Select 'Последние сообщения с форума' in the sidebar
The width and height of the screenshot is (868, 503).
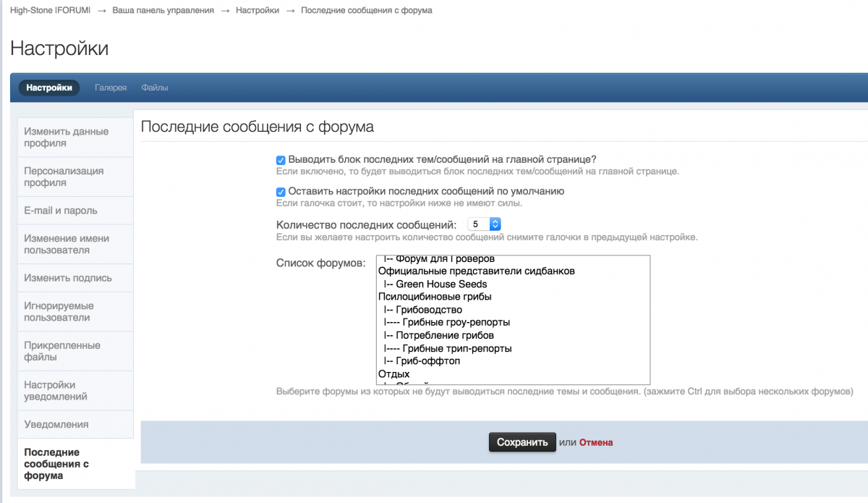pos(75,464)
